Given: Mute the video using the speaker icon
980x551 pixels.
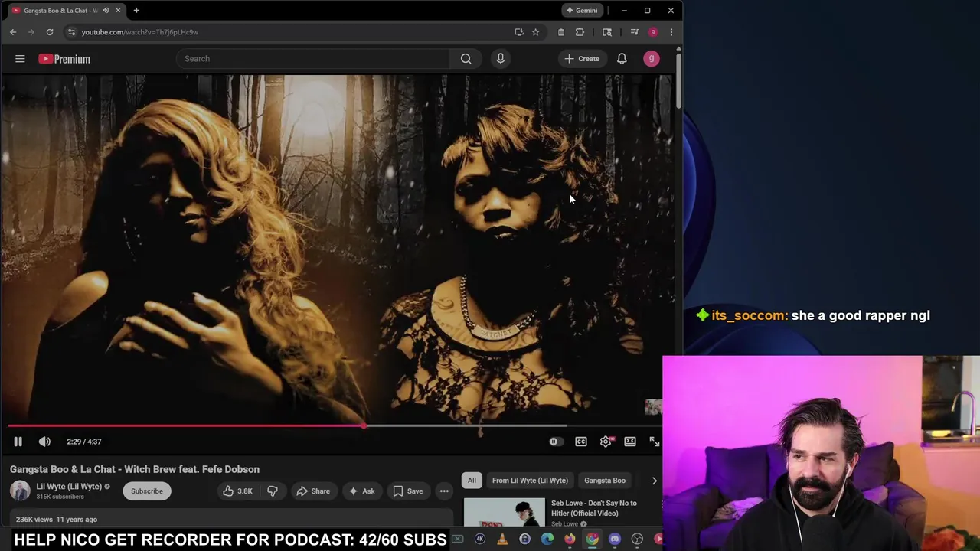Looking at the screenshot, I should pyautogui.click(x=44, y=442).
